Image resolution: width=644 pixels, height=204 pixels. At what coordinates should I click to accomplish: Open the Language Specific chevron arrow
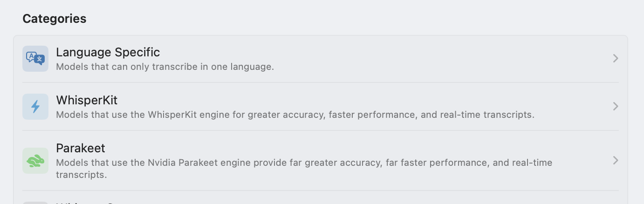point(616,59)
